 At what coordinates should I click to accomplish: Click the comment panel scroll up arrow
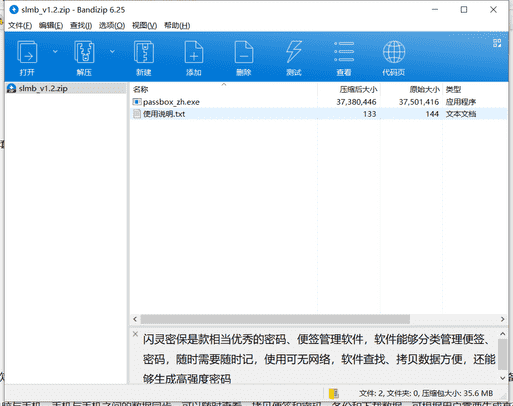[x=503, y=334]
